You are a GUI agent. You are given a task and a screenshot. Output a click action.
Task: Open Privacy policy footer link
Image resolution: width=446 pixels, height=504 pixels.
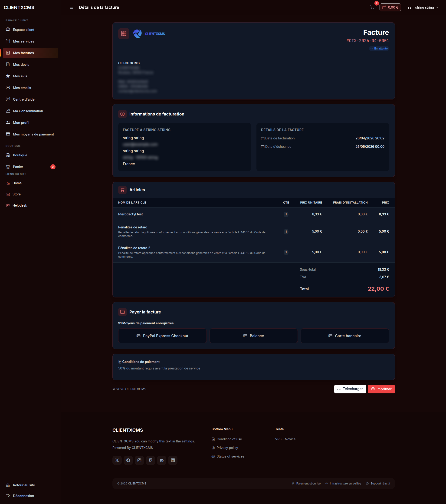[225, 448]
